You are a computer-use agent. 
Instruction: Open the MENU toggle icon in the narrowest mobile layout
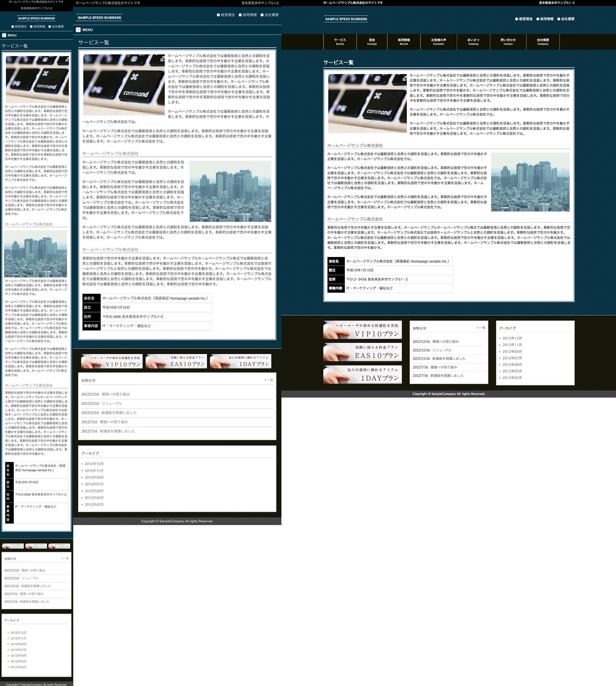(x=4, y=35)
